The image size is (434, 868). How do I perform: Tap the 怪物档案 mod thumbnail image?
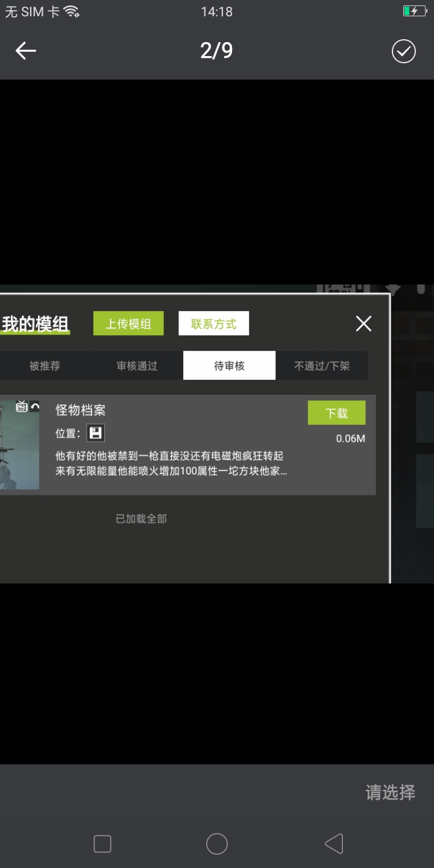tap(19, 444)
